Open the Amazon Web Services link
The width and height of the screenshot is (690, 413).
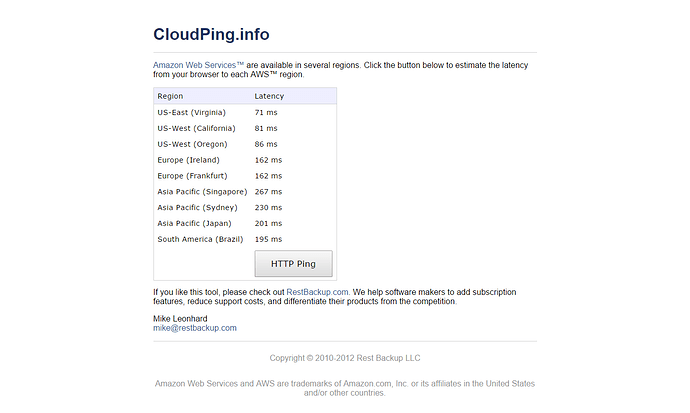click(x=199, y=64)
